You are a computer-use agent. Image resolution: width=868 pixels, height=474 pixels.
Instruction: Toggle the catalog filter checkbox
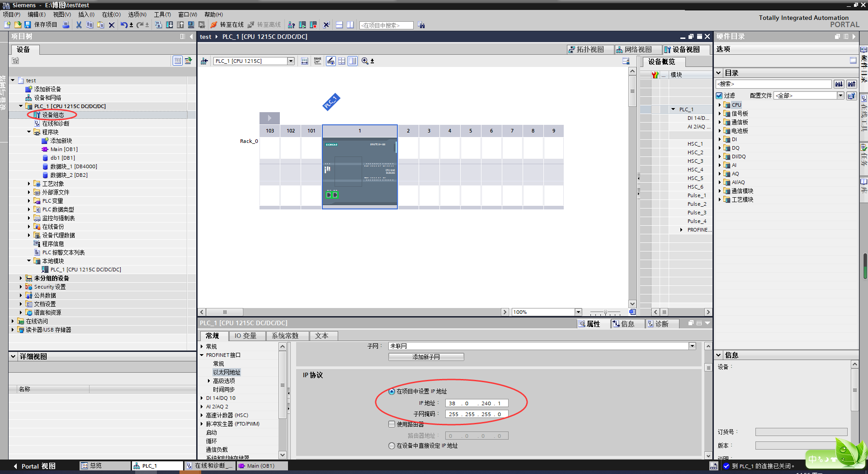[719, 96]
